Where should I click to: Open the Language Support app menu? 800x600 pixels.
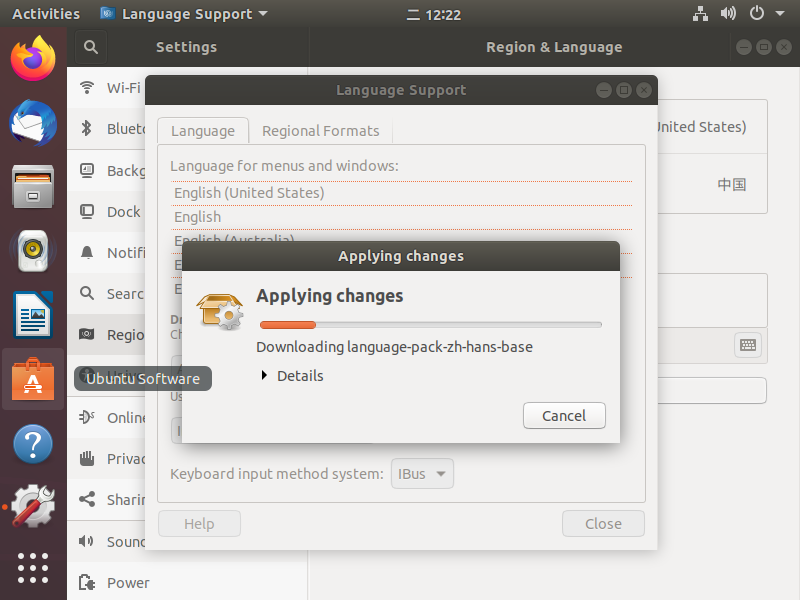(x=184, y=14)
